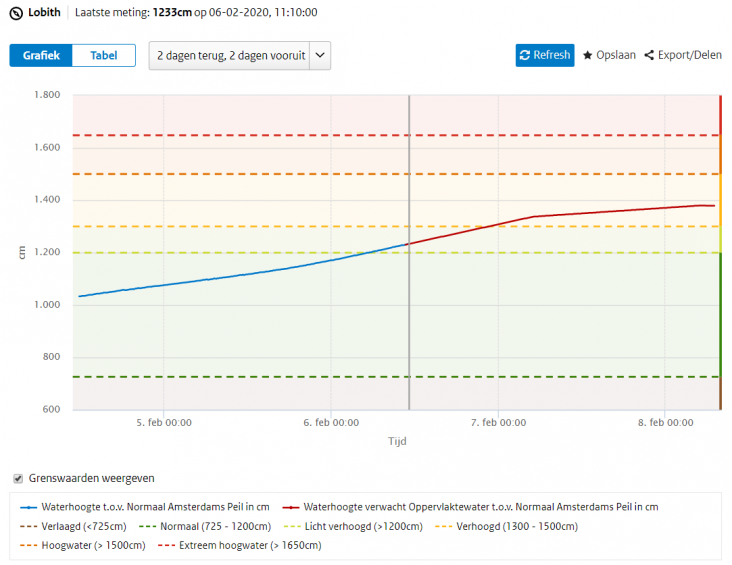Click the Export/Delen share icon
The height and width of the screenshot is (565, 732).
tap(649, 56)
